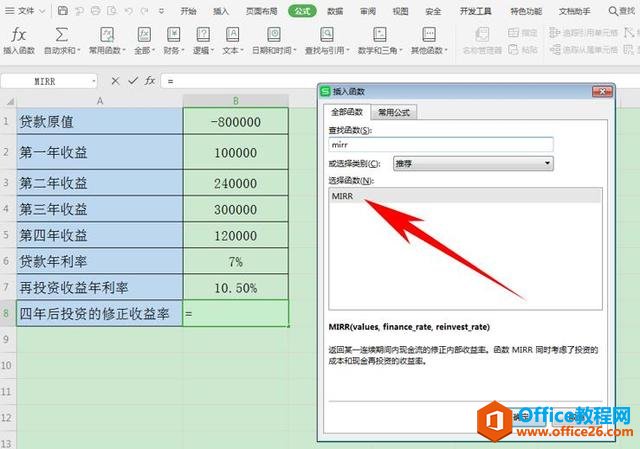This screenshot has width=640, height=449.
Task: Select the 贷款原值 cell
Action: 100,121
